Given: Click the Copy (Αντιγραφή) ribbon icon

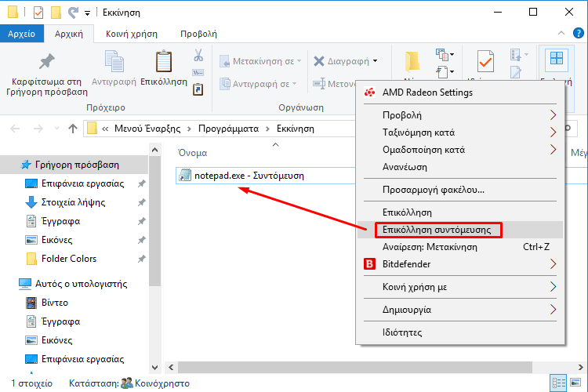Looking at the screenshot, I should (114, 61).
